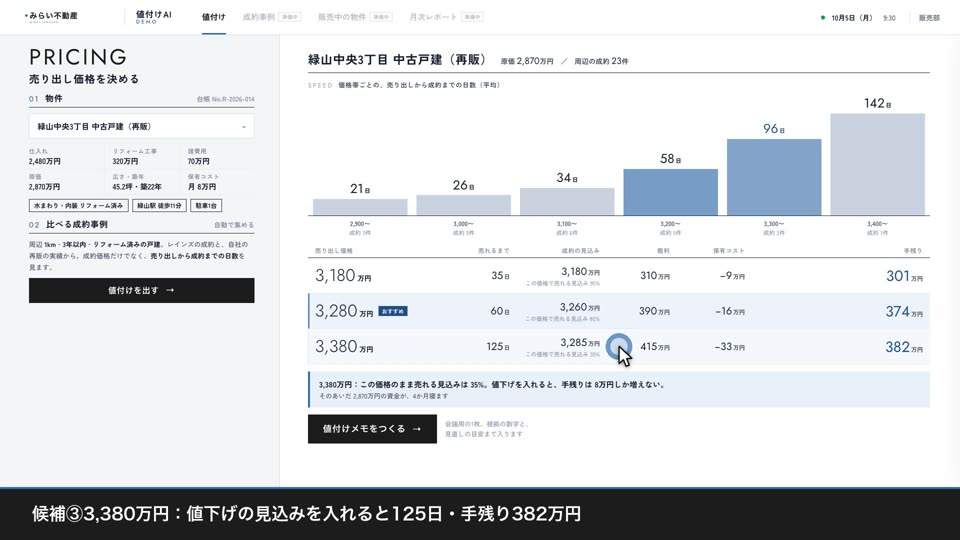Click the 値付けメモをつくる button

click(372, 429)
